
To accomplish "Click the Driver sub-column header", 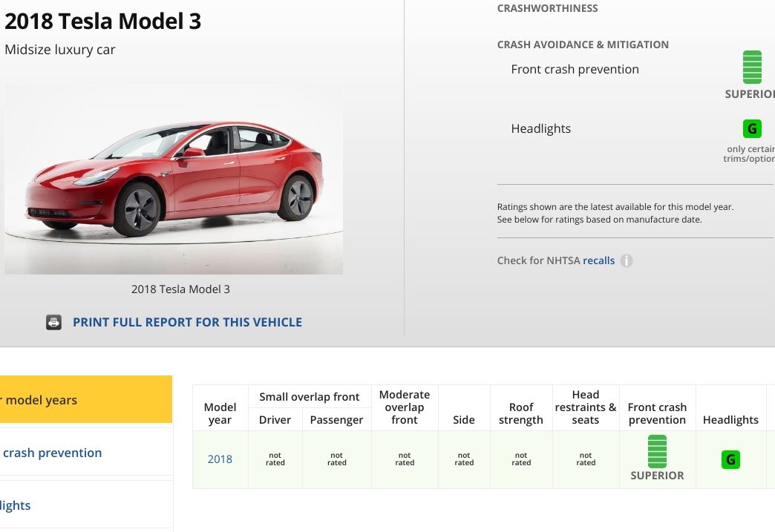I will click(275, 420).
